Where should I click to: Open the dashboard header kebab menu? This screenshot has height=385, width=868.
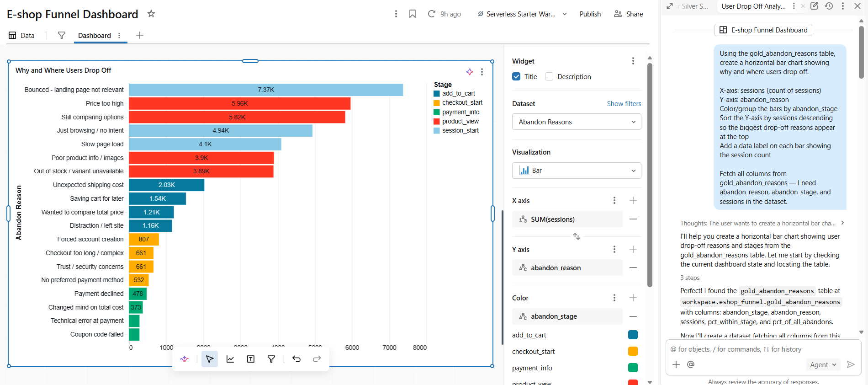click(396, 14)
